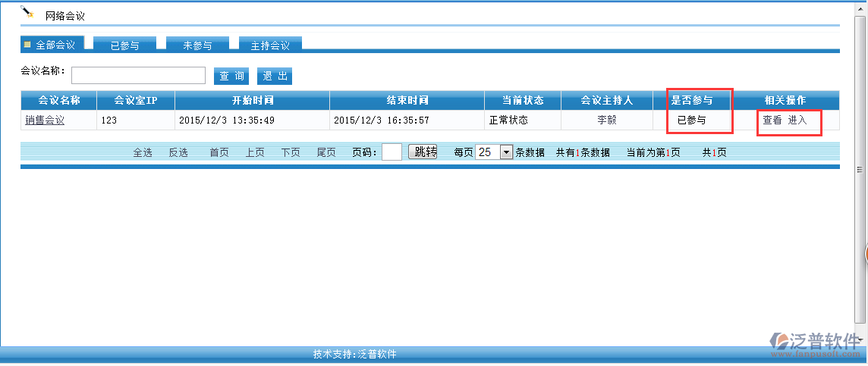Click the 页码 page number box

[x=392, y=152]
